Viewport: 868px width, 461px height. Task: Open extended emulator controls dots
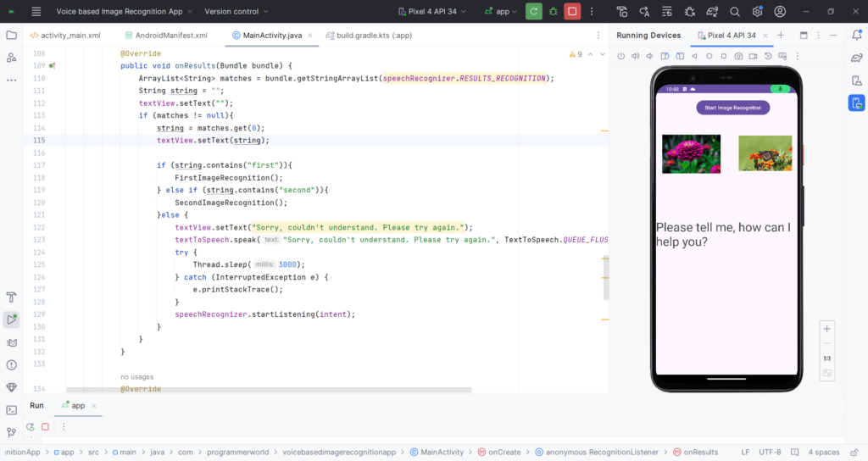click(x=798, y=56)
